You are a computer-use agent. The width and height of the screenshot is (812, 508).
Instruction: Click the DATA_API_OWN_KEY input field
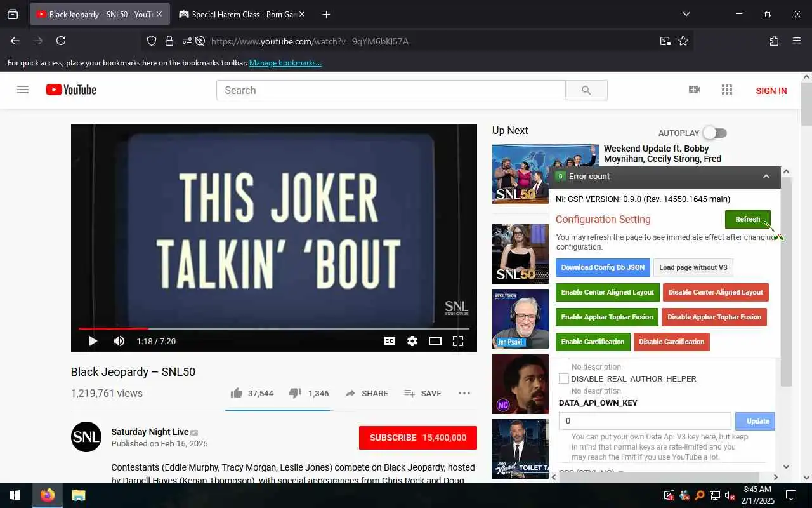point(645,421)
